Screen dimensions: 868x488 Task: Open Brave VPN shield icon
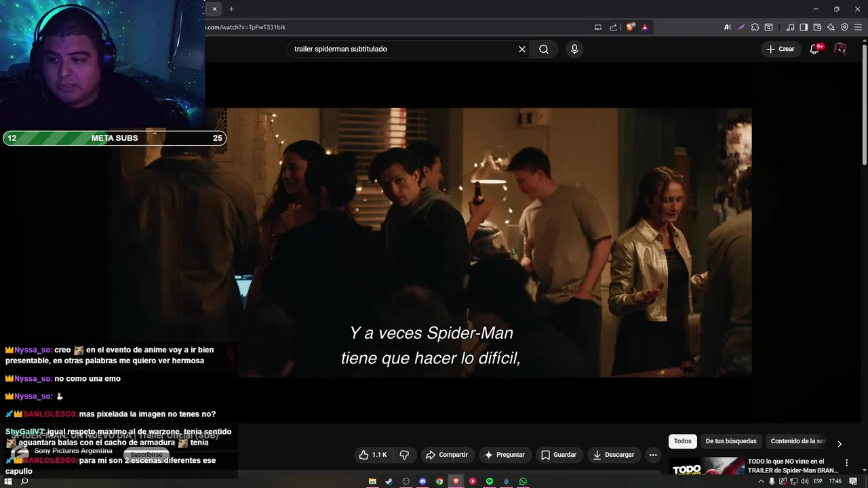pyautogui.click(x=844, y=27)
